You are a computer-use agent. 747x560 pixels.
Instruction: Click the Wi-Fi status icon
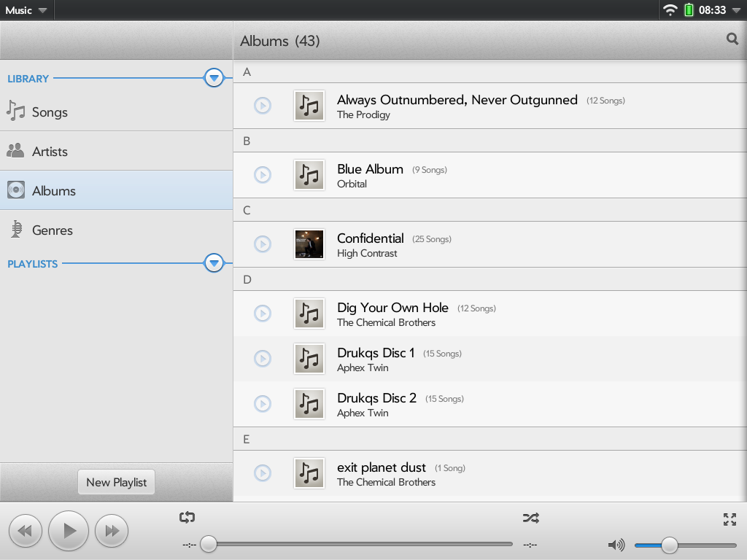point(670,10)
